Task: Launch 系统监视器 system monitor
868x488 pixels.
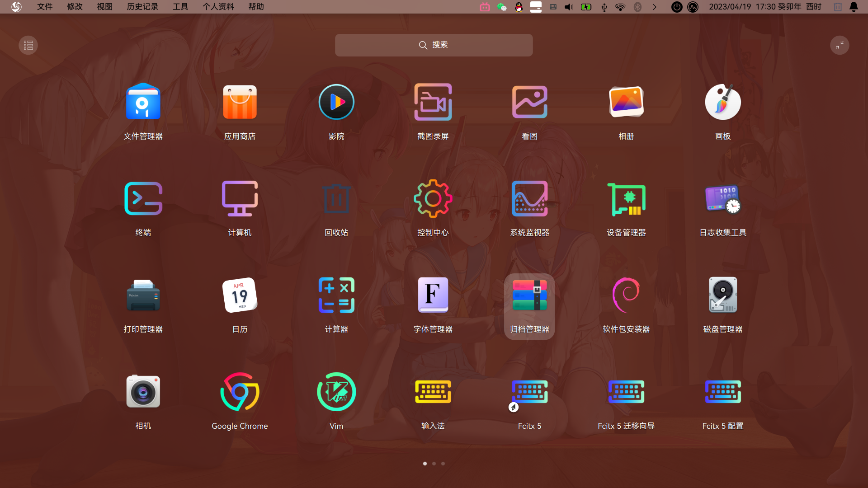Action: [529, 199]
